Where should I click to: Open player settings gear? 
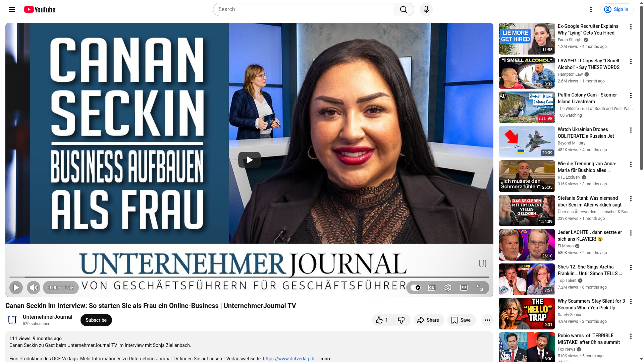point(448,288)
